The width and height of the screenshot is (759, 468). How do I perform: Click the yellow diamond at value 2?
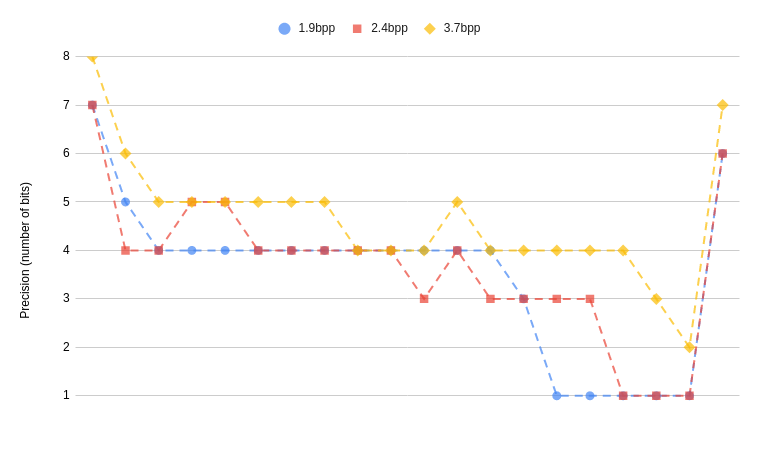689,347
